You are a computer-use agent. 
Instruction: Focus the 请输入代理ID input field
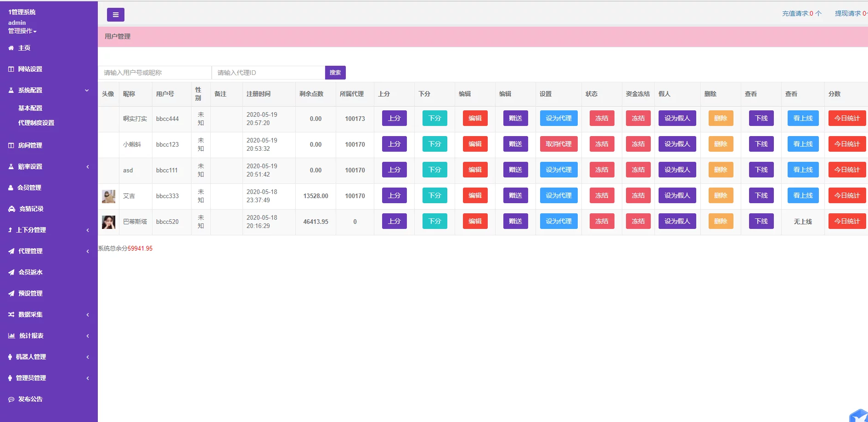coord(268,73)
